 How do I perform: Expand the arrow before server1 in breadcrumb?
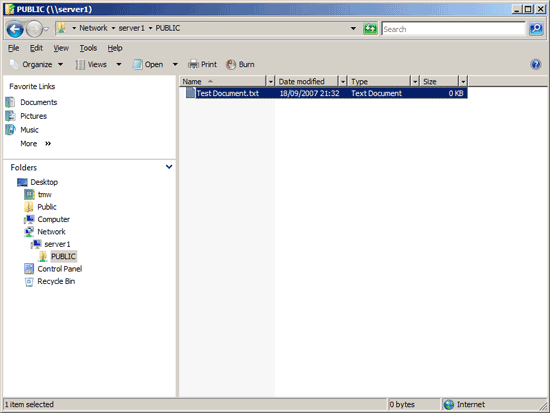click(113, 28)
